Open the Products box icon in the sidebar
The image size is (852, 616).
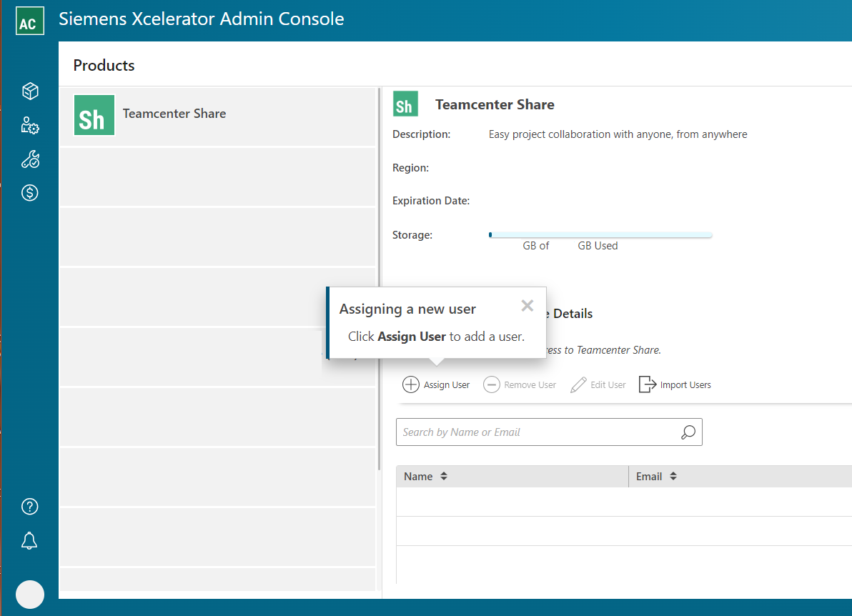click(29, 91)
